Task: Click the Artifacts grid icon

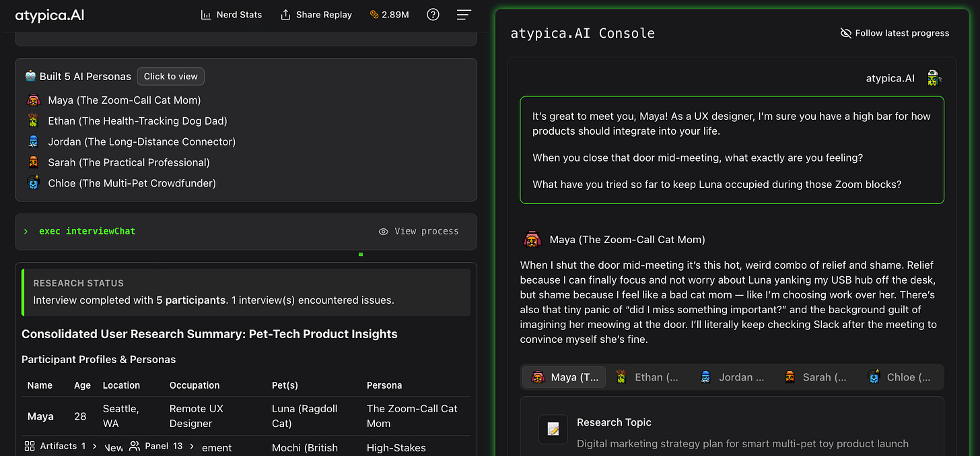Action: [30, 446]
